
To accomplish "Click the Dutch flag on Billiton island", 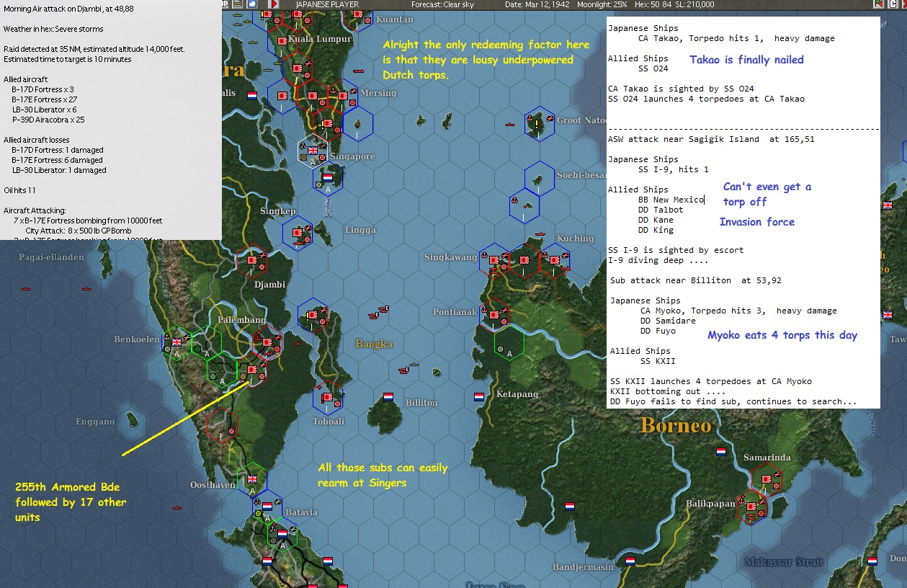I will [x=388, y=396].
